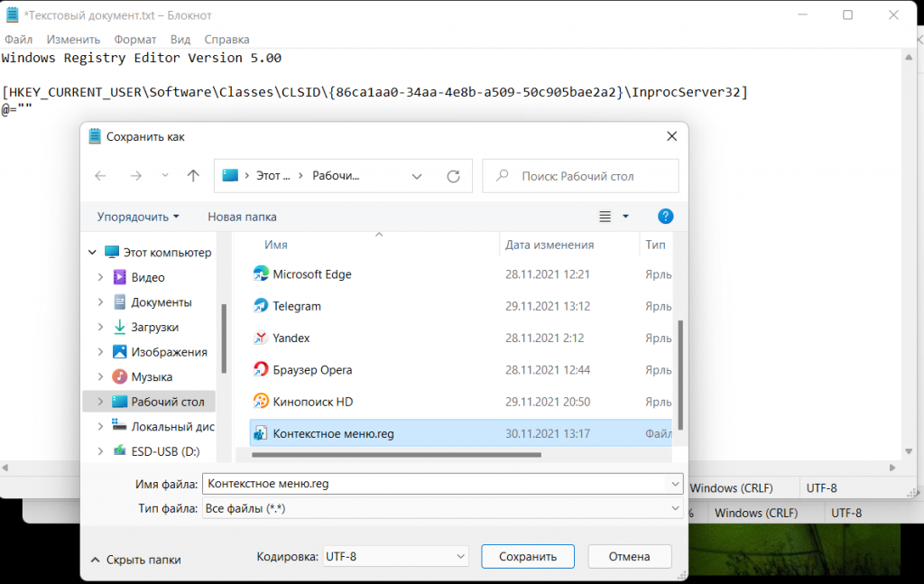
Task: Open the Справка menu in Notepad
Action: [226, 40]
